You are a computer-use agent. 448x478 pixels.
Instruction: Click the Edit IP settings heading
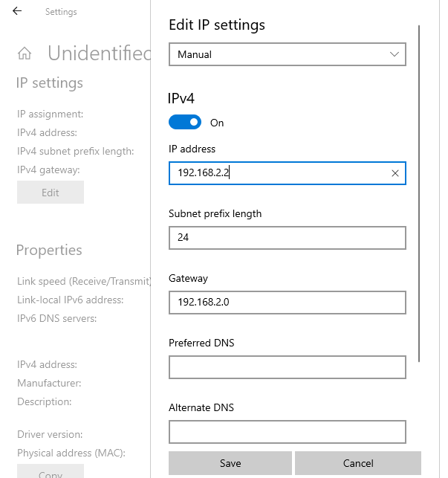[x=217, y=25]
